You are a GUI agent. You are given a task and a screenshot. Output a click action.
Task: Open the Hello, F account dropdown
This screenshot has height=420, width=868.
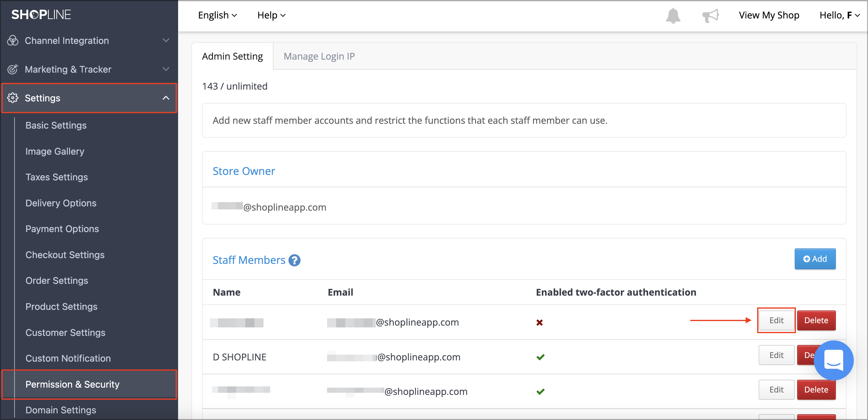840,15
